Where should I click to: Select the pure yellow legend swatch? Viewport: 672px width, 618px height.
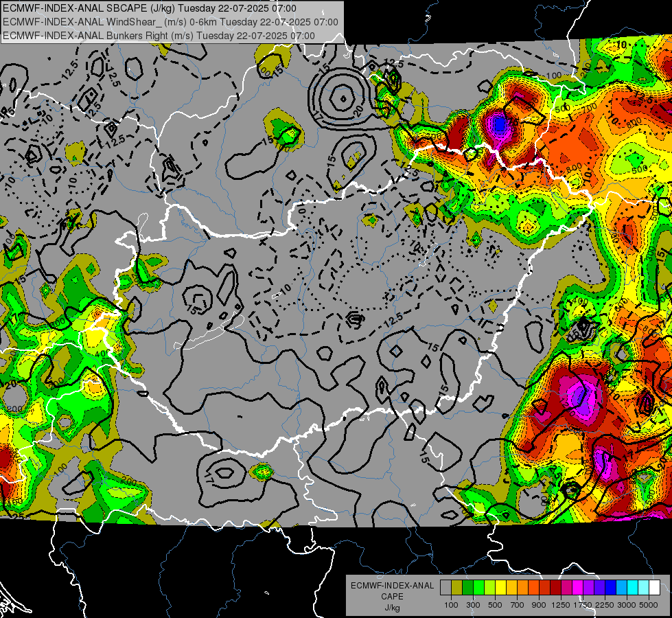(x=500, y=588)
